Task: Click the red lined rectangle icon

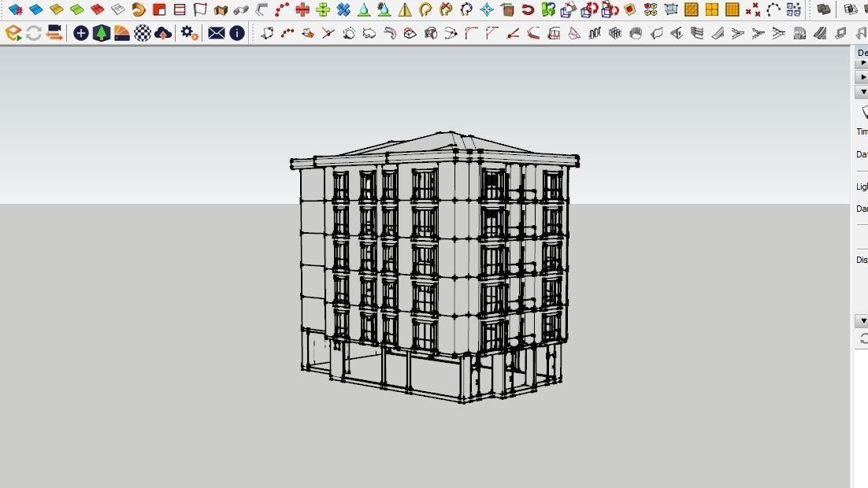Action: (x=180, y=9)
